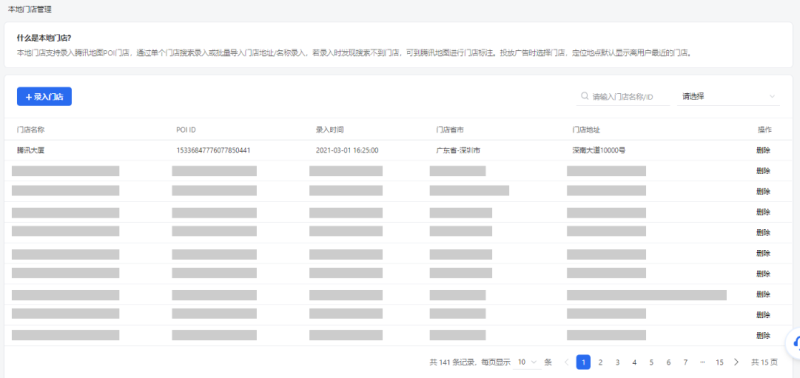This screenshot has width=800, height=378.
Task: Go to next page arrow
Action: 736,362
